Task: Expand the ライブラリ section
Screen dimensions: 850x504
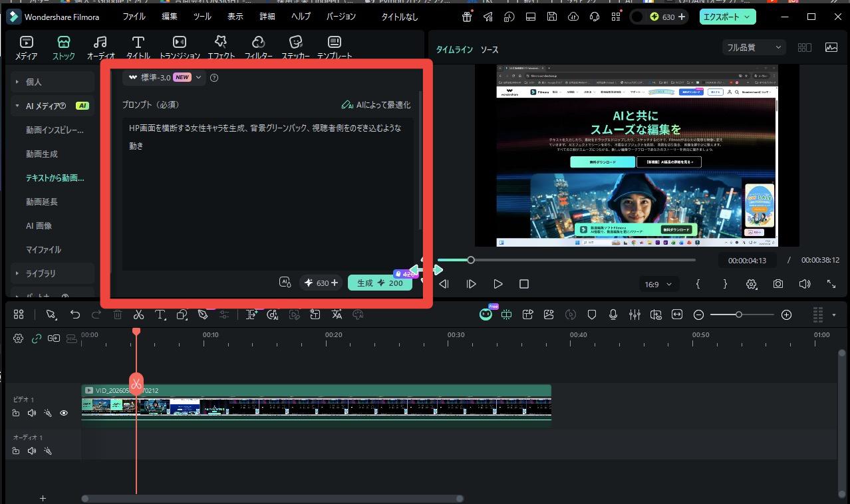Action: 53,273
